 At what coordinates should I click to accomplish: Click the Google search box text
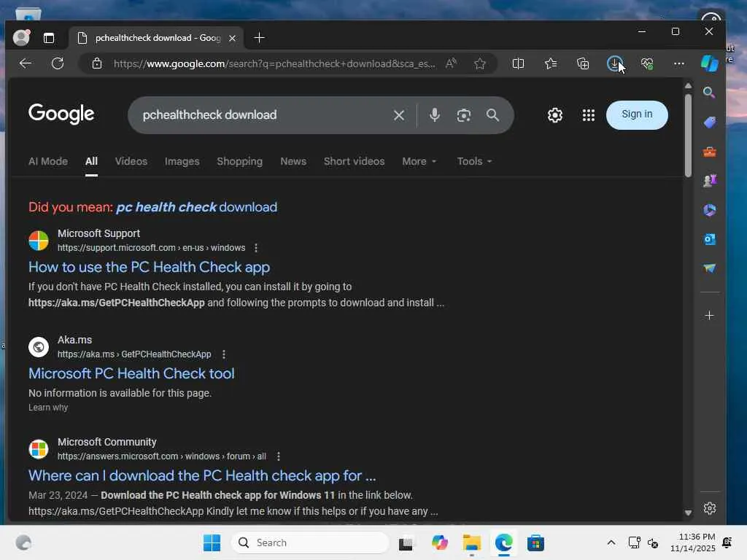(x=209, y=114)
